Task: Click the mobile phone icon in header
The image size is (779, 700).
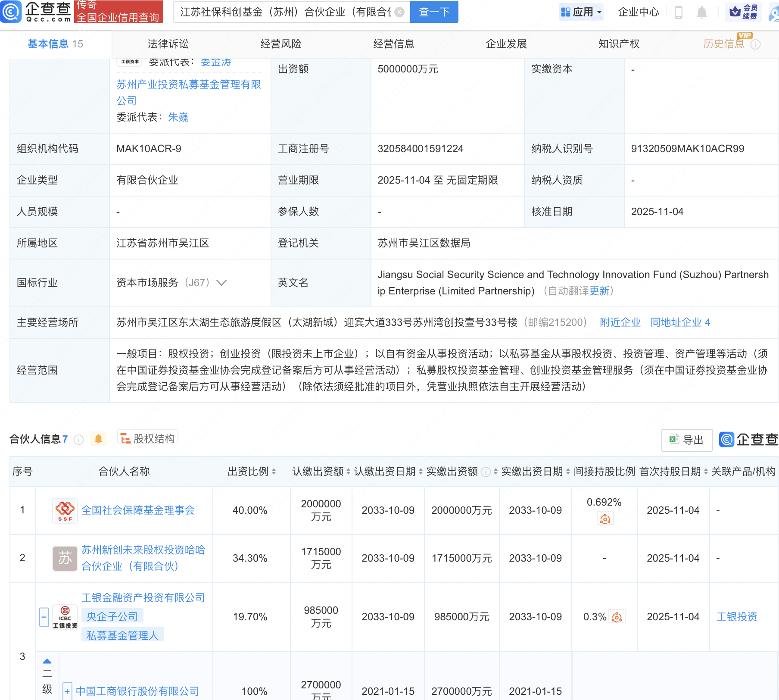Action: pyautogui.click(x=678, y=12)
